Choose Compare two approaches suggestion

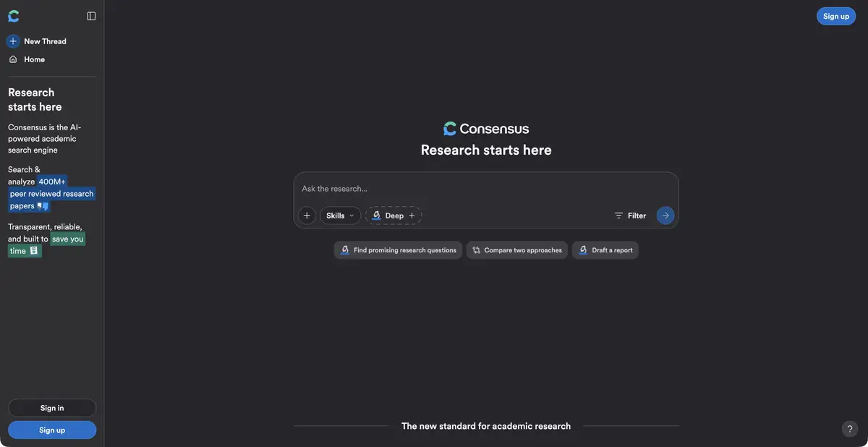516,250
